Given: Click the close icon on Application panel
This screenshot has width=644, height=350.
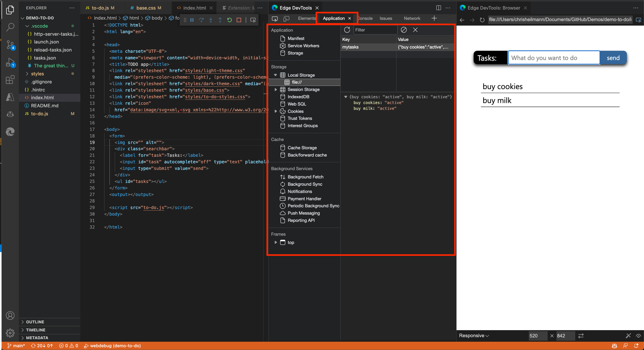Looking at the screenshot, I should coord(349,18).
